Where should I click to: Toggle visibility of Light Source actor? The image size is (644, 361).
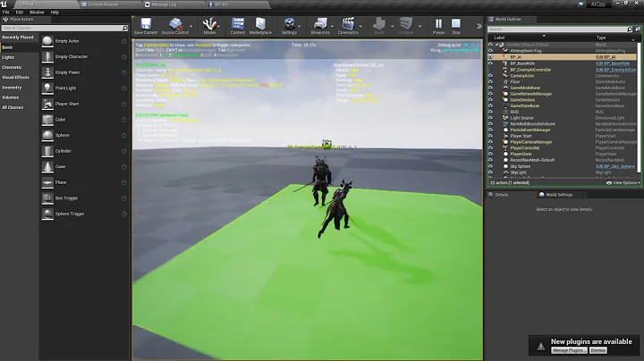point(490,118)
